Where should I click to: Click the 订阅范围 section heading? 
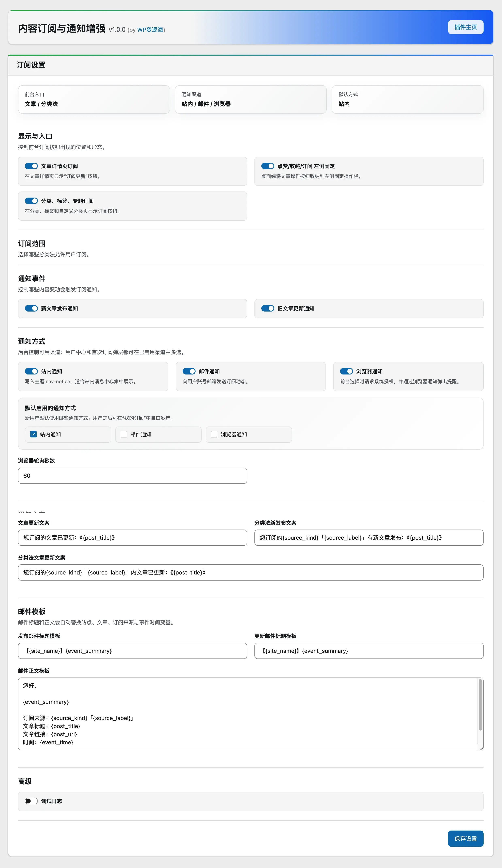(32, 244)
